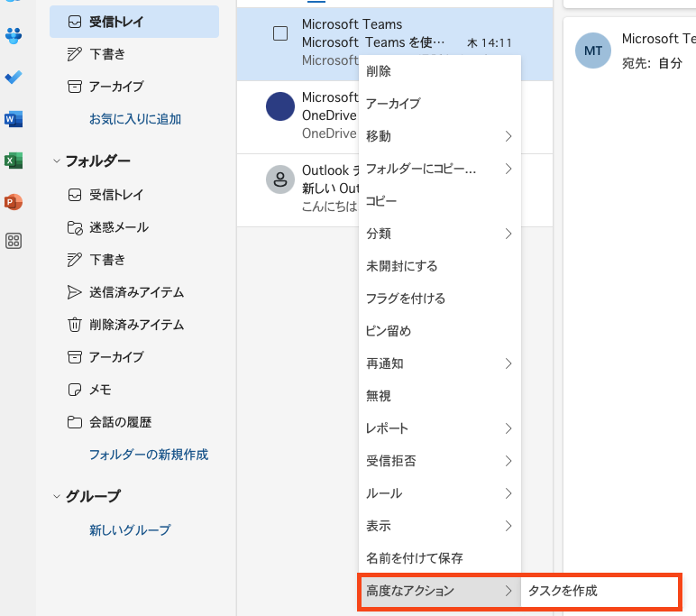
Task: Open メモ folder
Action: 134,390
